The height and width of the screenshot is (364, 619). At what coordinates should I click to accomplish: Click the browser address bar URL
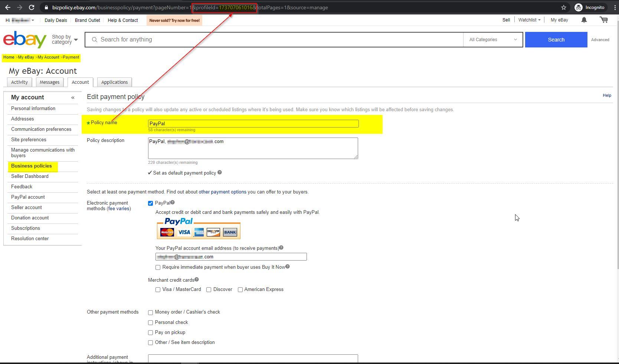click(190, 7)
